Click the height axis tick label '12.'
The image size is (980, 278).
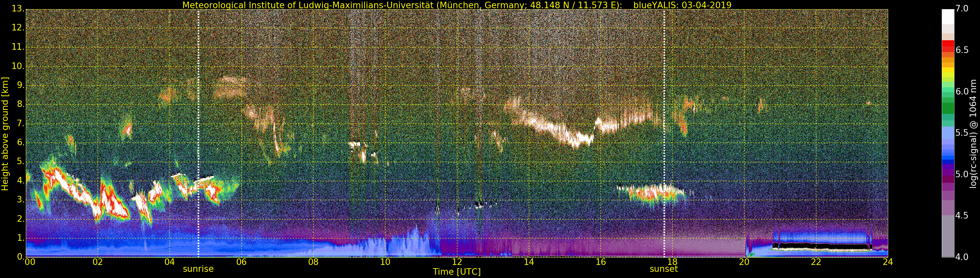tap(18, 27)
